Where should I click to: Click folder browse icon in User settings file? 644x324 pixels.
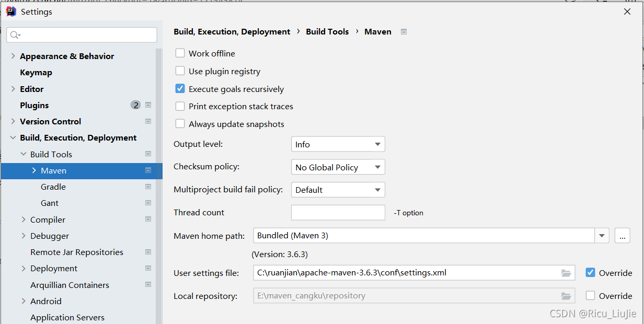click(x=566, y=273)
